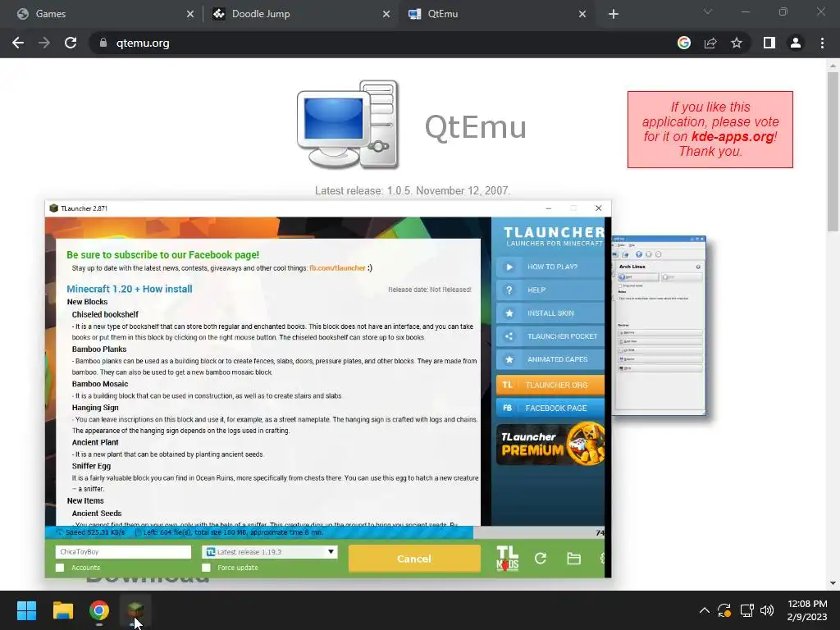Image resolution: width=840 pixels, height=630 pixels.
Task: Click the Google icon in the toolbar
Action: pyautogui.click(x=684, y=43)
